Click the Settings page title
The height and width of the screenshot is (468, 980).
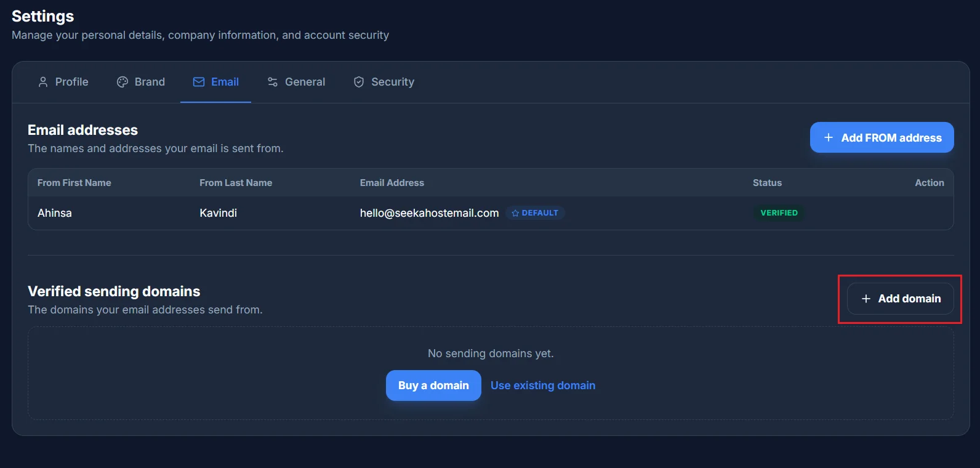point(42,16)
